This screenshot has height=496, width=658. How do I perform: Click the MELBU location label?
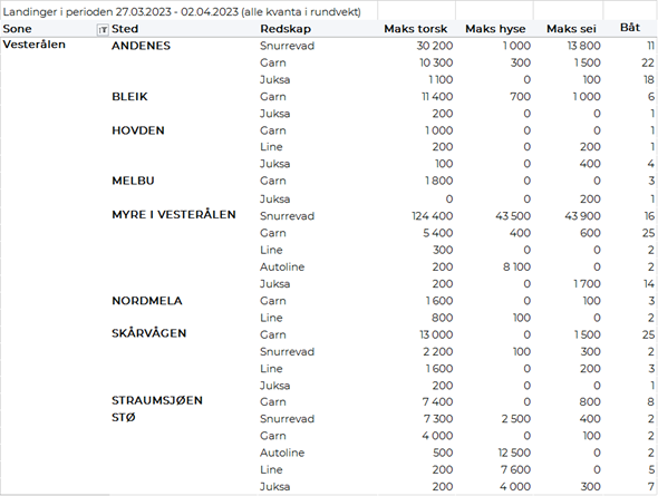132,182
